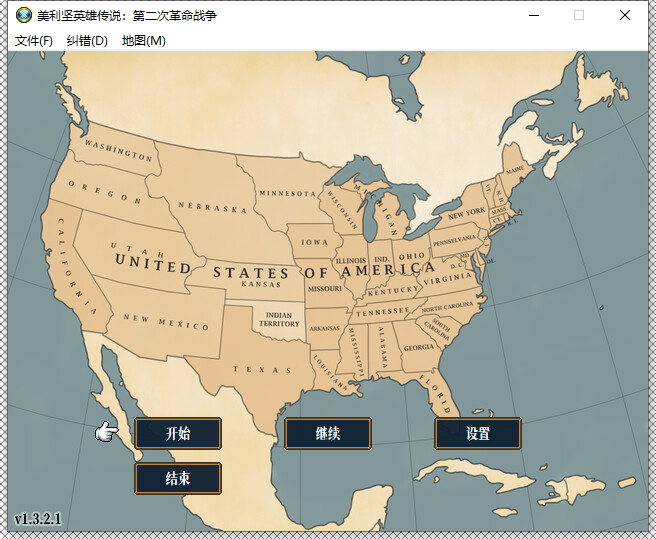Click the v1.3.2.1 version label
The width and height of the screenshot is (656, 539).
38,519
